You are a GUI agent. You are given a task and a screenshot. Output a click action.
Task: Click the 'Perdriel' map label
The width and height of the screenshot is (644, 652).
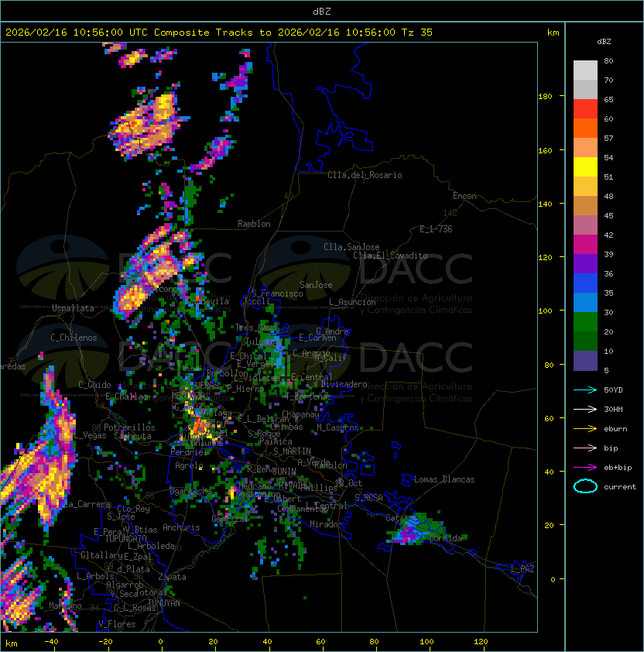tap(189, 451)
